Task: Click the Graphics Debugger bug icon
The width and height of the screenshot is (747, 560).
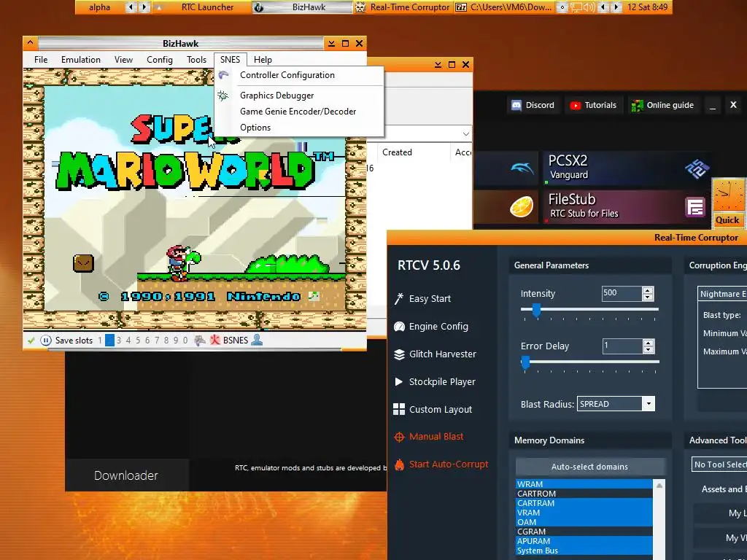Action: (x=222, y=96)
